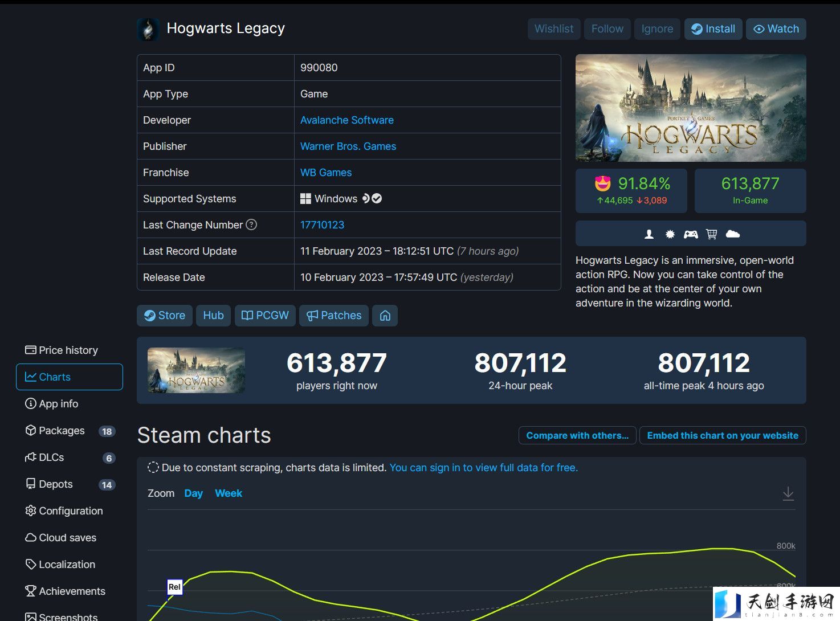Click the 91.84% rating box
This screenshot has height=621, width=840.
tap(631, 191)
